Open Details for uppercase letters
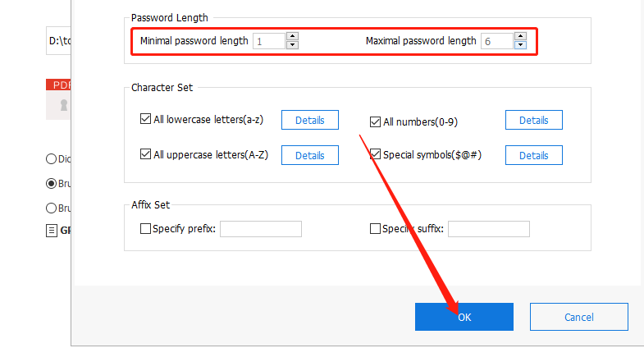Screen dimensions: 644x348 310,155
